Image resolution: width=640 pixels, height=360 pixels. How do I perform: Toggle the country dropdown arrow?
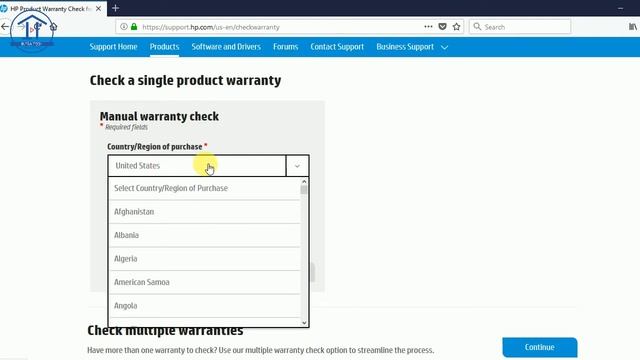[297, 166]
